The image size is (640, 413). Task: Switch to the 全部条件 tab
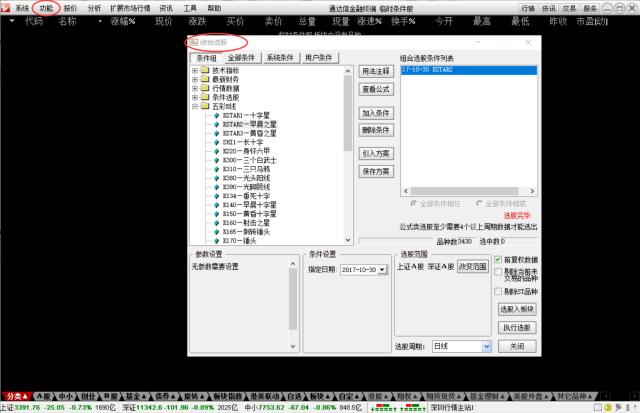click(243, 58)
